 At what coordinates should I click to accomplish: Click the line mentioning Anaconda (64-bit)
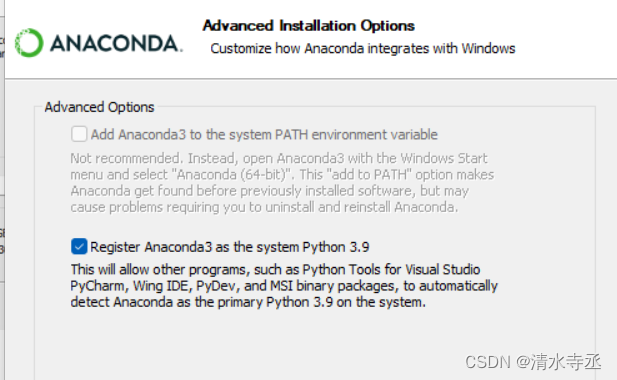pos(282,174)
